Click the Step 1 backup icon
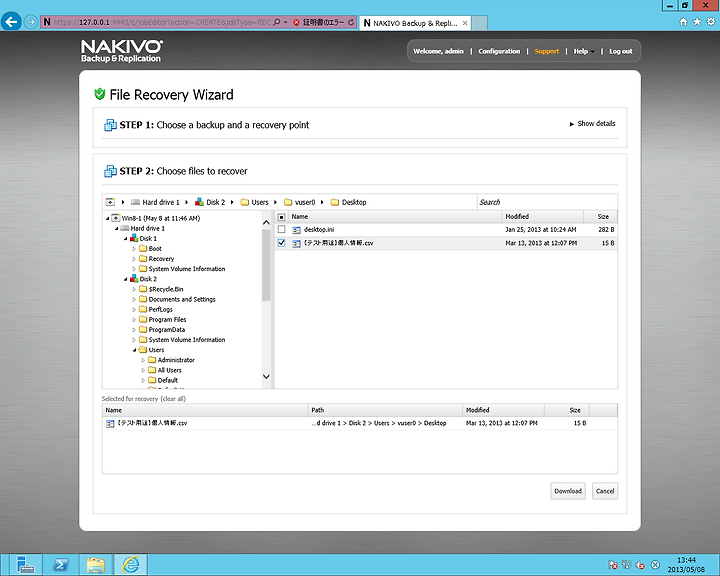This screenshot has height=576, width=720. 110,125
